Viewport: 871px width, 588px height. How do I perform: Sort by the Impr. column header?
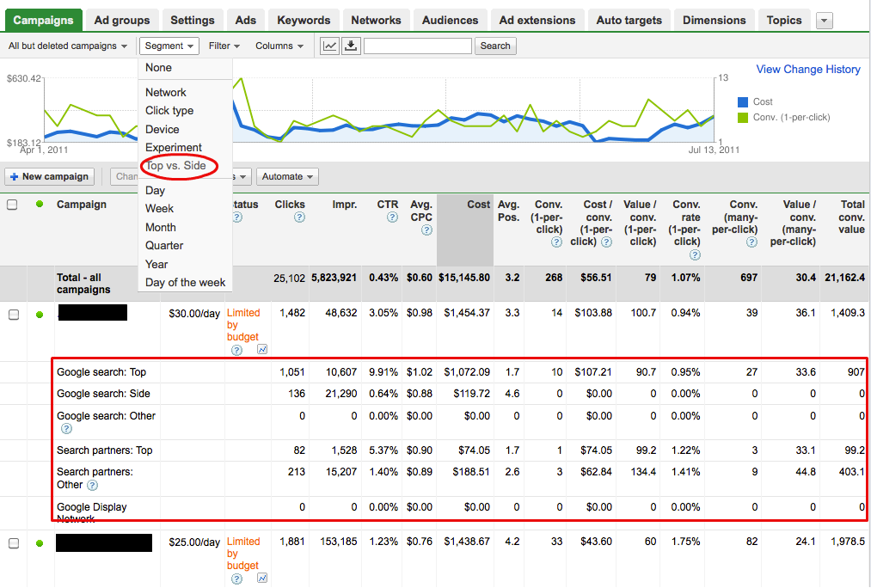click(x=345, y=205)
